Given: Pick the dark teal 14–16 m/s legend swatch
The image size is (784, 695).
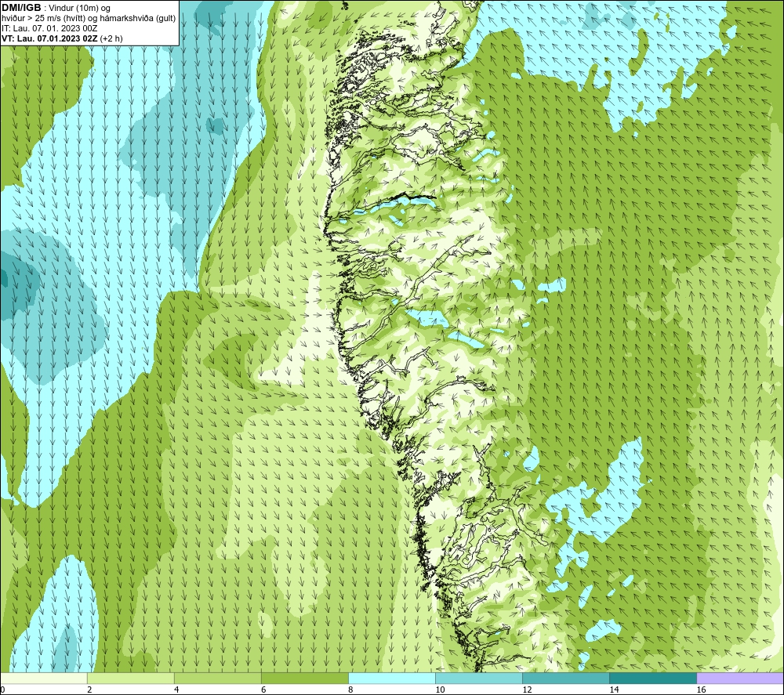Looking at the screenshot, I should click(652, 678).
